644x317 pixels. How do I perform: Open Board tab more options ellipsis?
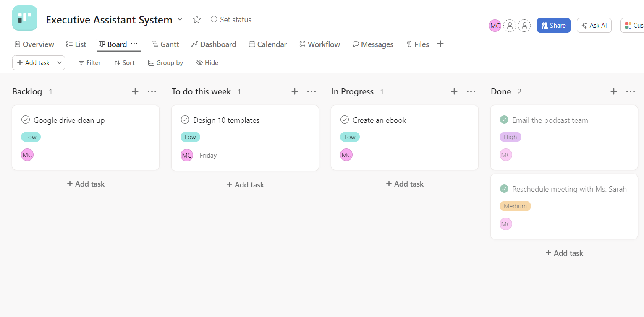coord(134,44)
